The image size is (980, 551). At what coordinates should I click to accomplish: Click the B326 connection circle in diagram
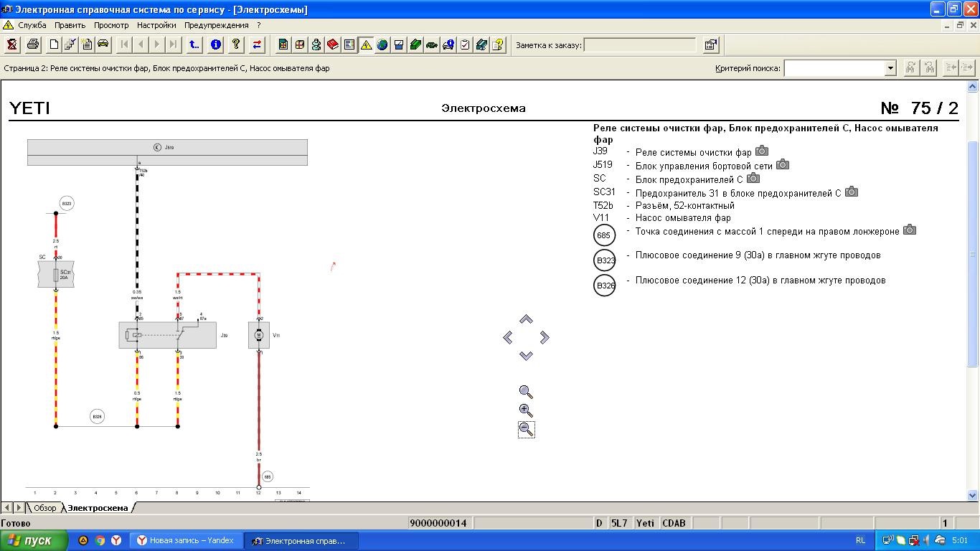(97, 416)
